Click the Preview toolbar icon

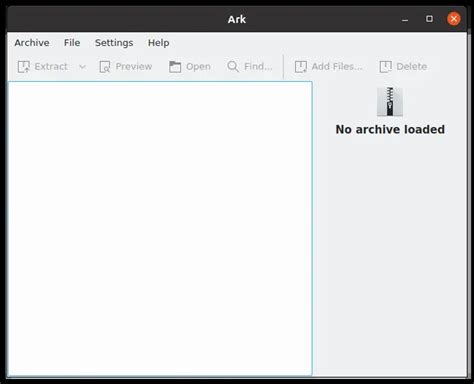click(105, 67)
